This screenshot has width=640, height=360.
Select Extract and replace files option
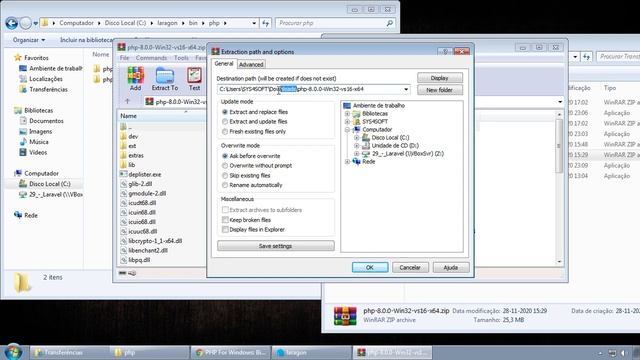point(225,112)
